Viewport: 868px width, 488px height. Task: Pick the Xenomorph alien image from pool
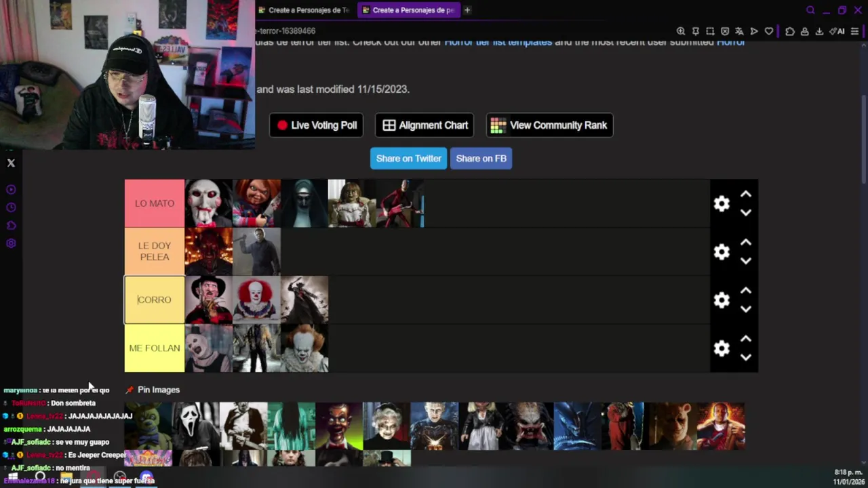tap(577, 426)
